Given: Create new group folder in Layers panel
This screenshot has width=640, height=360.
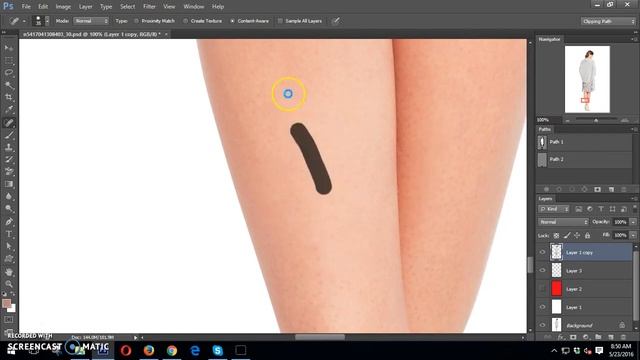Looking at the screenshot, I should tap(598, 337).
